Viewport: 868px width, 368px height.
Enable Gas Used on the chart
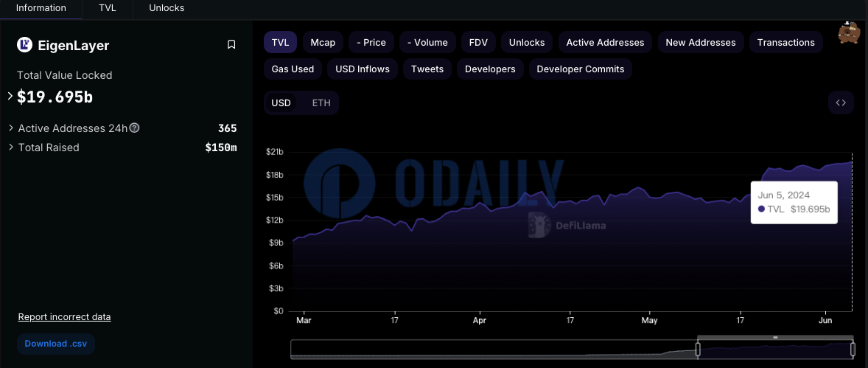293,69
